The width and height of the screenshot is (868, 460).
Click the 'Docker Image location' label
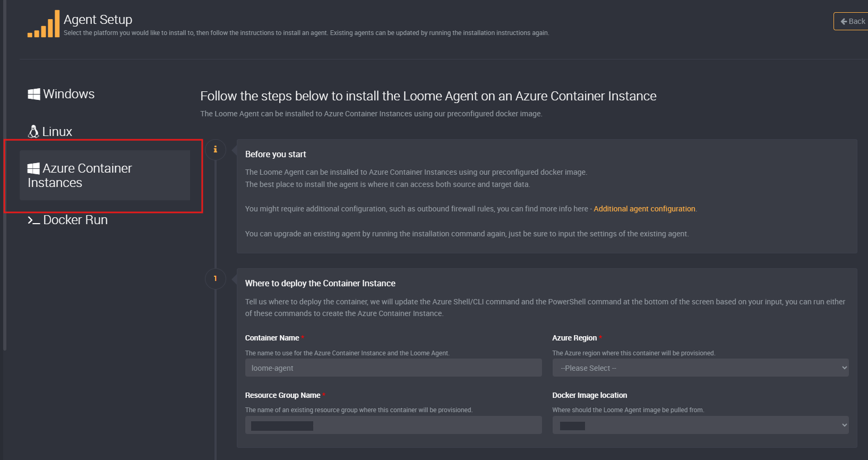(x=589, y=395)
